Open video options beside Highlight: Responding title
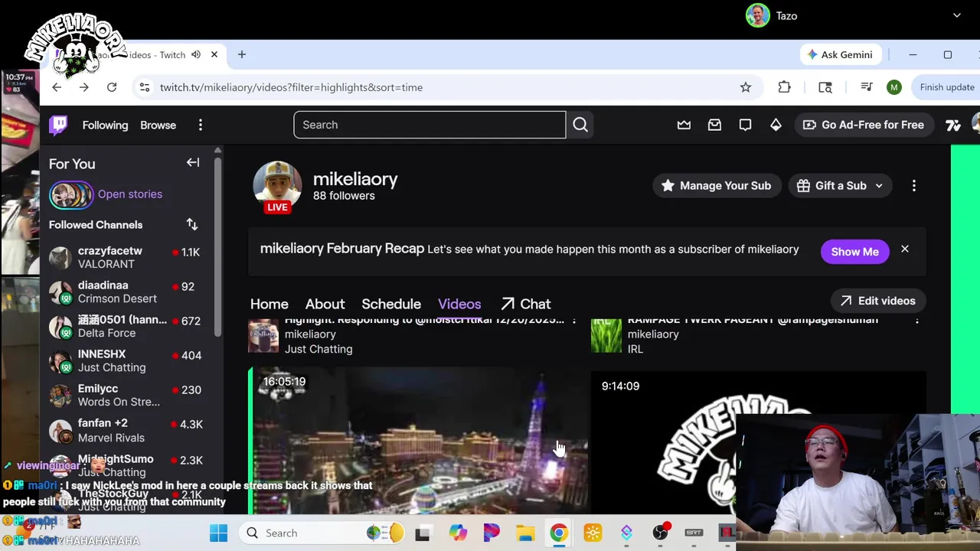This screenshot has width=980, height=551. [573, 320]
